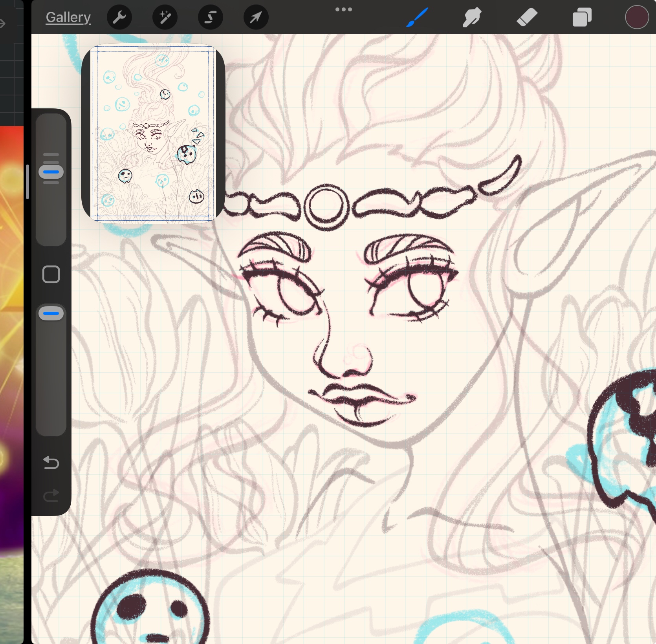The height and width of the screenshot is (644, 656).
Task: Tap the Undo arrow
Action: coord(51,463)
